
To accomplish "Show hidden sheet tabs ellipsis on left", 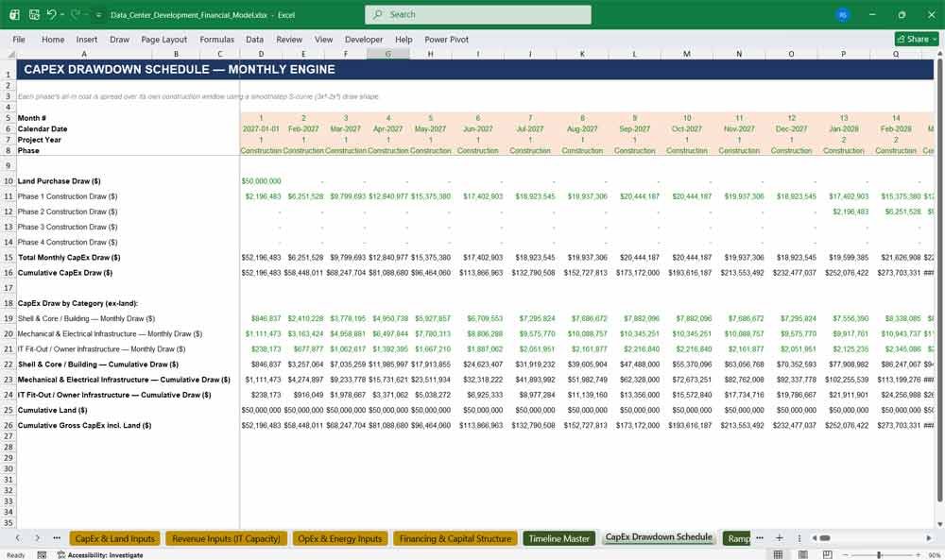I will (x=57, y=537).
